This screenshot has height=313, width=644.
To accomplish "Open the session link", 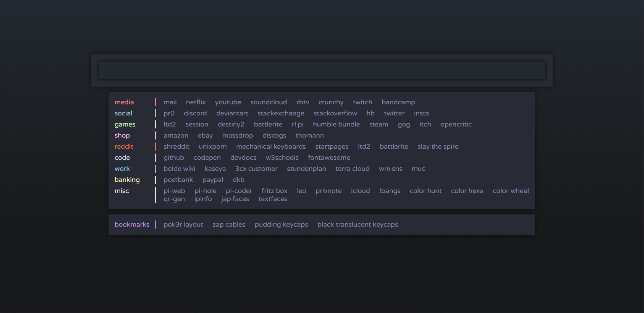I will pos(197,124).
